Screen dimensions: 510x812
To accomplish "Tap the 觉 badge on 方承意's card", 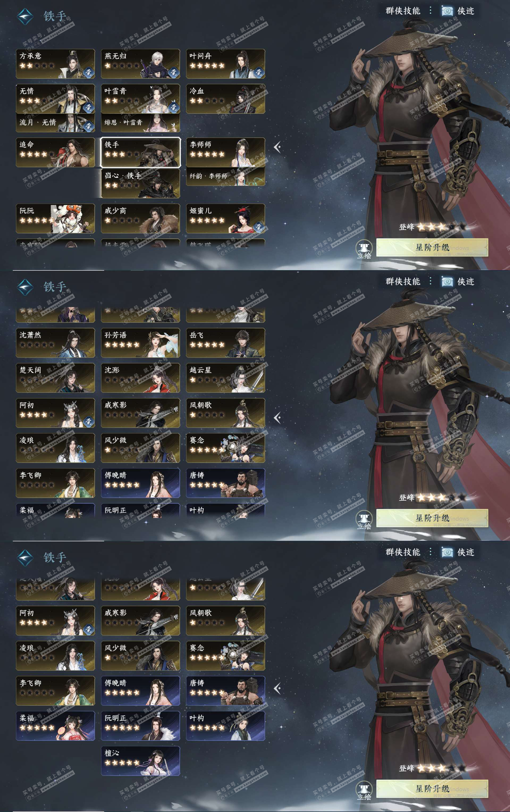I will (89, 72).
